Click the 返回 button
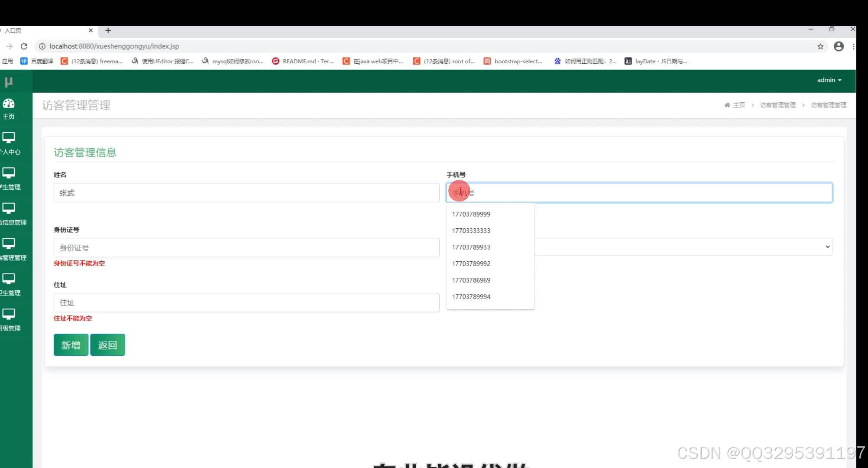Image resolution: width=868 pixels, height=468 pixels. pos(107,345)
